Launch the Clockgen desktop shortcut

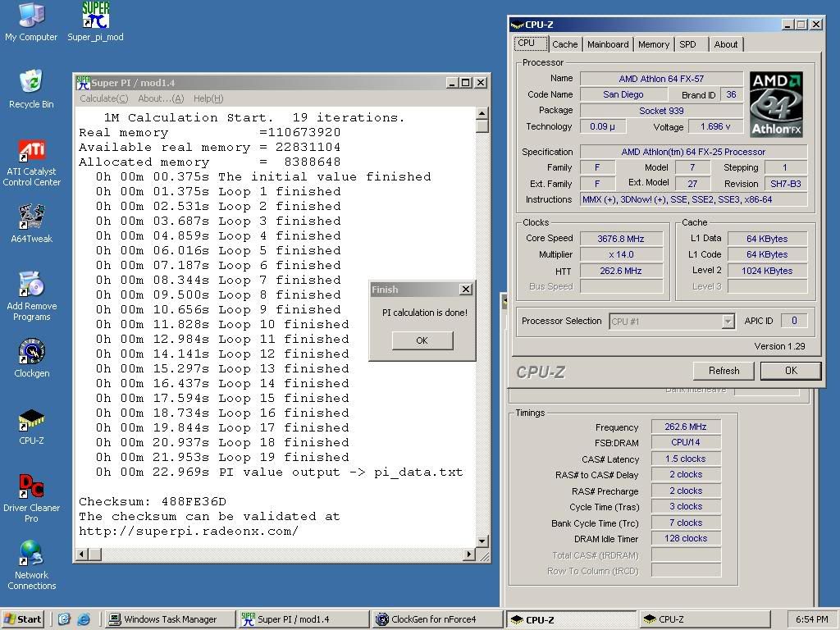tap(32, 358)
